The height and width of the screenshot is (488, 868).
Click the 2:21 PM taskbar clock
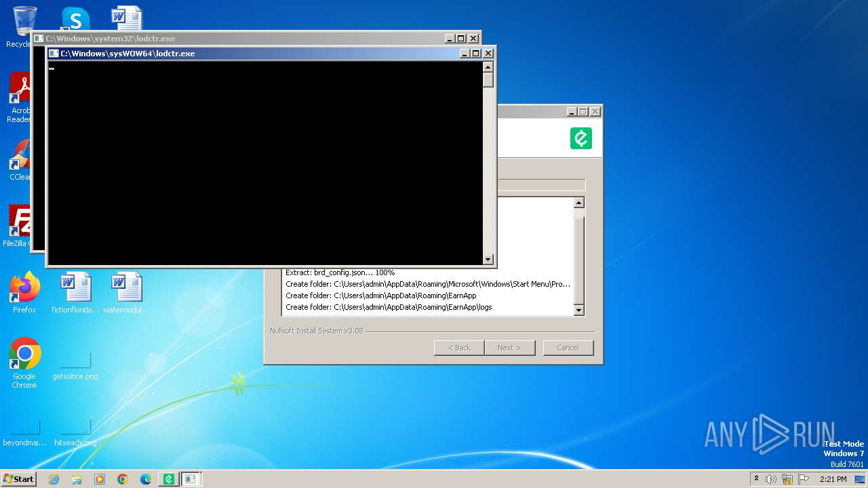pyautogui.click(x=833, y=479)
